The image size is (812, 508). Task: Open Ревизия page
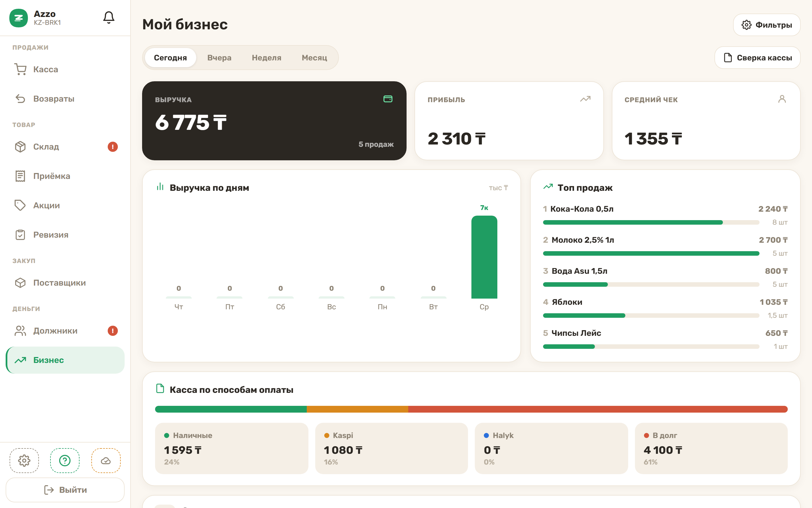[65, 235]
